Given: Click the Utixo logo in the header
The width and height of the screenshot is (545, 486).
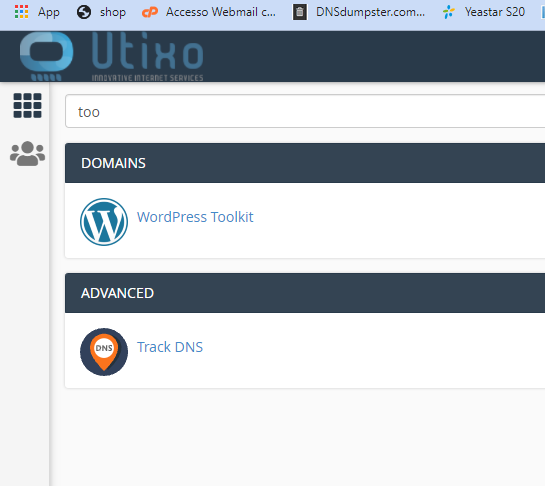Looking at the screenshot, I should point(111,56).
